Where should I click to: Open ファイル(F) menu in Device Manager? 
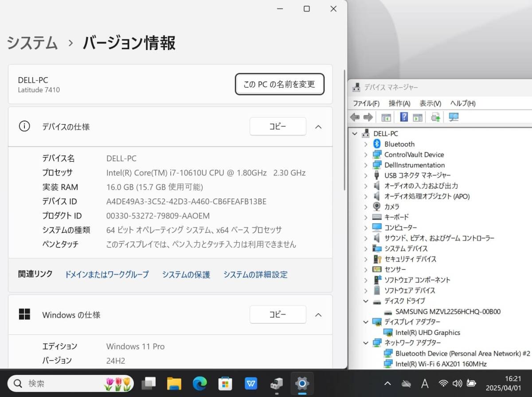coord(366,103)
